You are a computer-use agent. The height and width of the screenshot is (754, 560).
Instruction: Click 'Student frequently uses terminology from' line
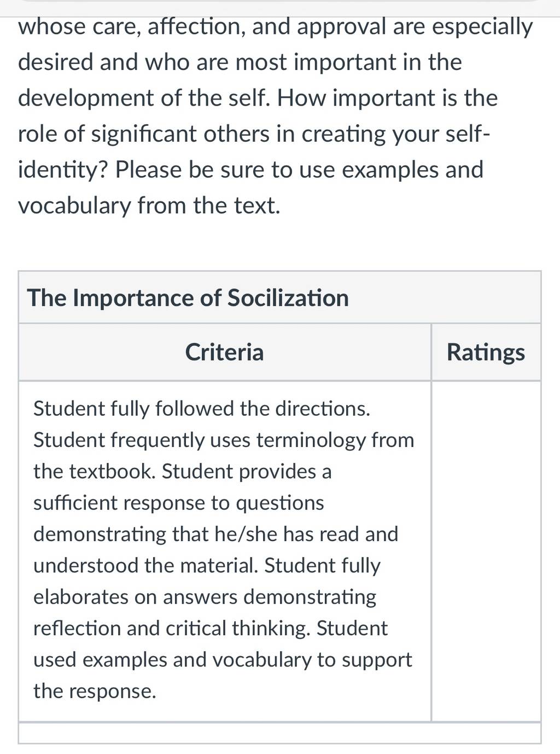tap(224, 440)
